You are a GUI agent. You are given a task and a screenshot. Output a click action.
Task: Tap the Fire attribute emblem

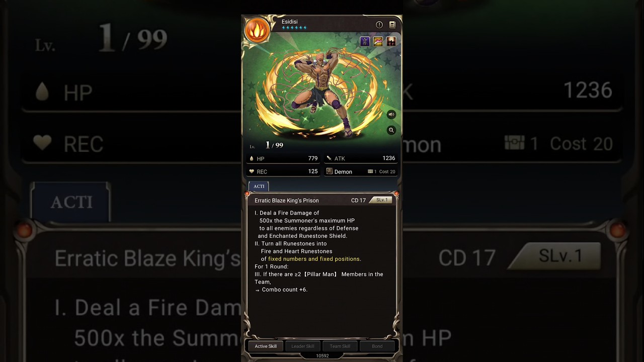257,30
